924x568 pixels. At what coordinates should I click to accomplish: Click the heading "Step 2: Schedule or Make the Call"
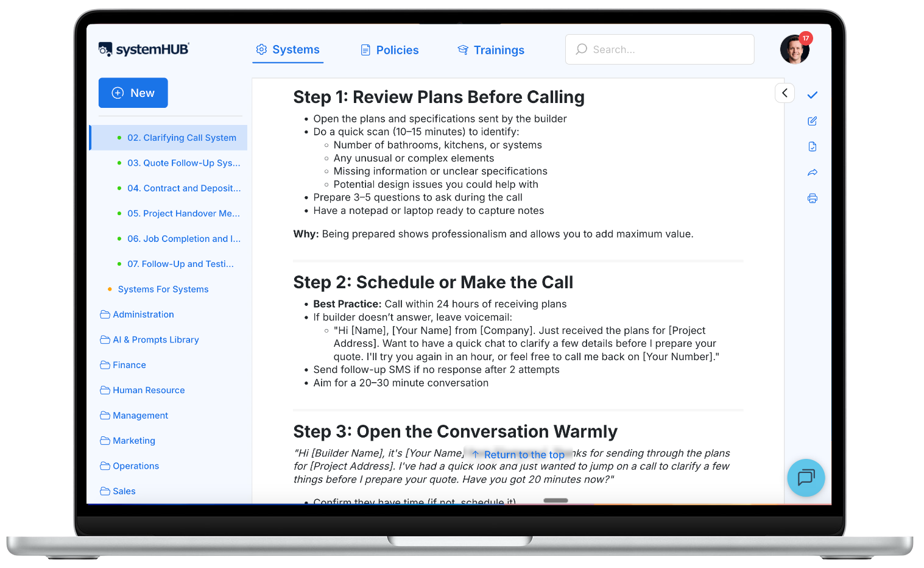click(x=434, y=282)
